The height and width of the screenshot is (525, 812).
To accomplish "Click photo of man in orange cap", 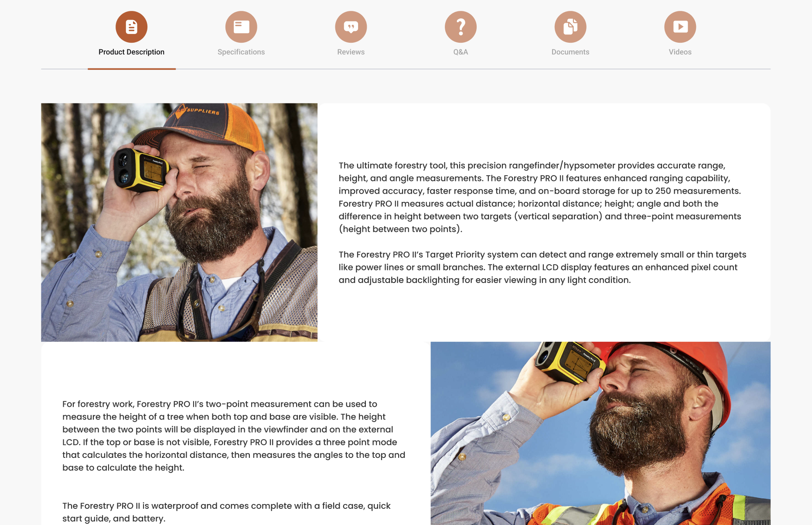I will coord(179,222).
